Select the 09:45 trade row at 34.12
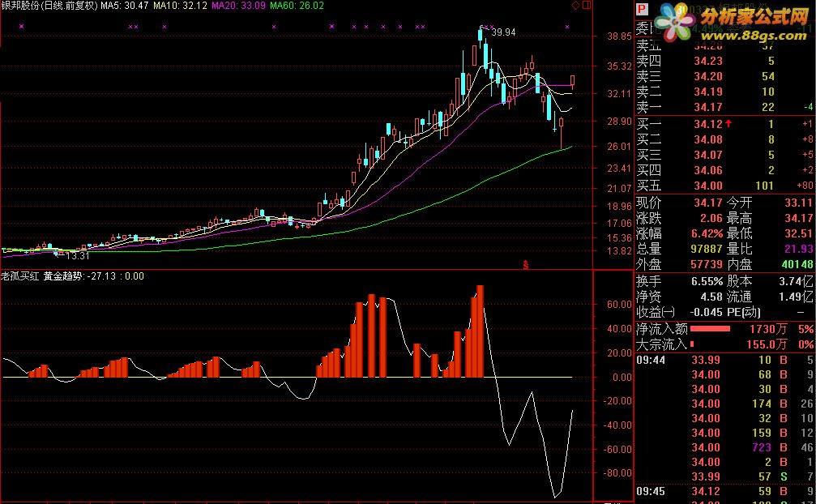 coord(725,491)
